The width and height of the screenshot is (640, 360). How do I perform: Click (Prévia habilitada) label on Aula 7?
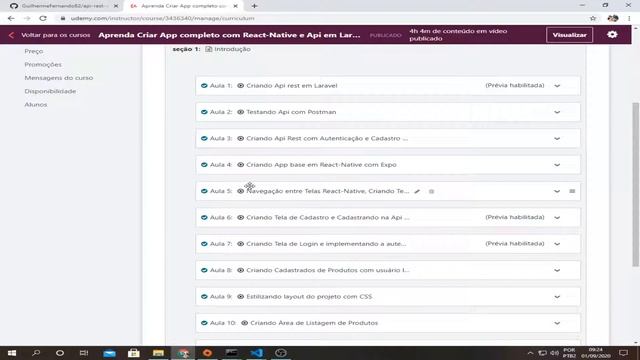(515, 243)
